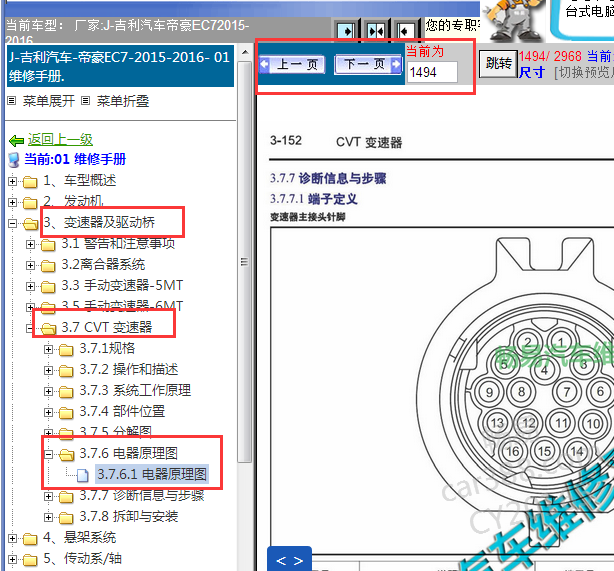Expand the 4、悬架系统 node

point(12,538)
